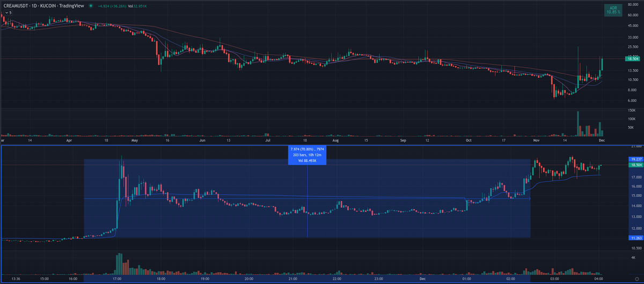
Task: Click the 17:00 label on the lower time axis
Action: tap(116, 279)
